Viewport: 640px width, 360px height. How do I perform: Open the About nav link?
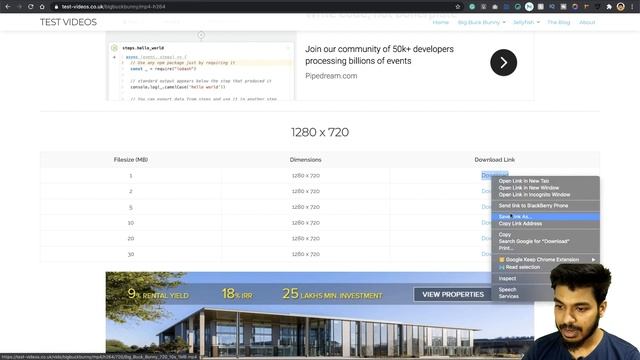(x=587, y=22)
